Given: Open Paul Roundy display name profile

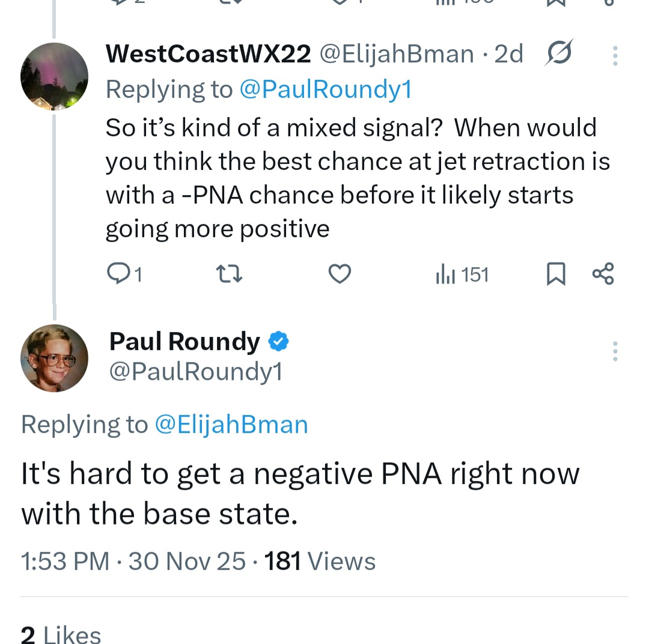Looking at the screenshot, I should point(184,341).
